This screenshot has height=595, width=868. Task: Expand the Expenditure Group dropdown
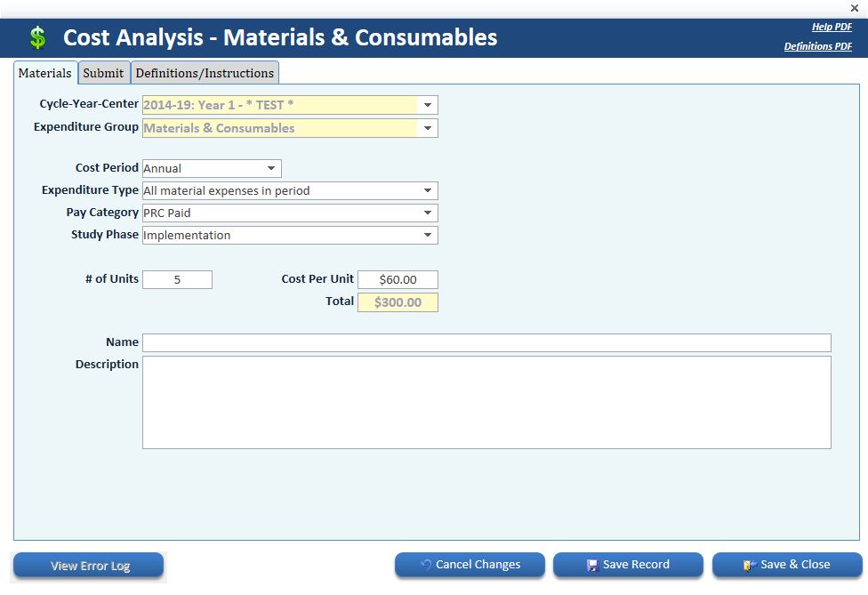click(x=428, y=128)
